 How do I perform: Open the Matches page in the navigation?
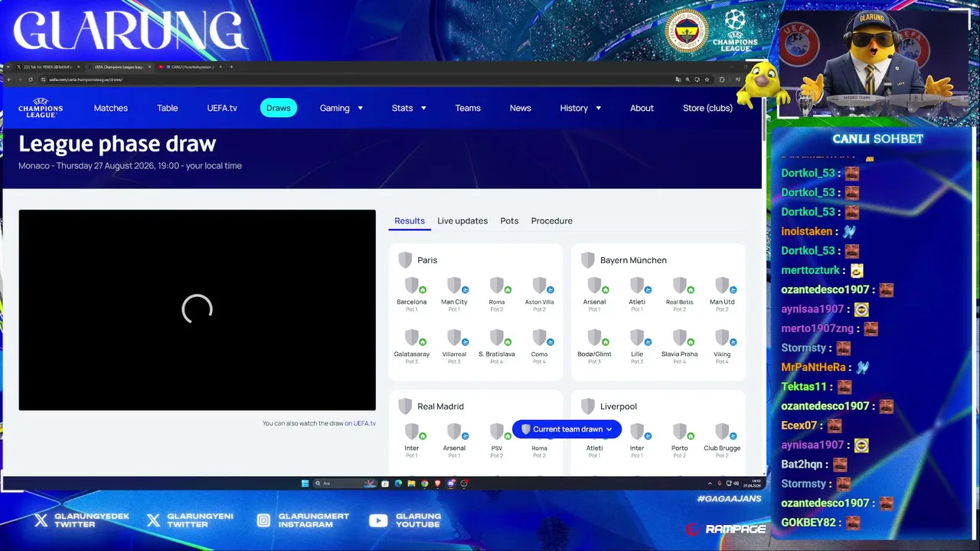pyautogui.click(x=111, y=108)
